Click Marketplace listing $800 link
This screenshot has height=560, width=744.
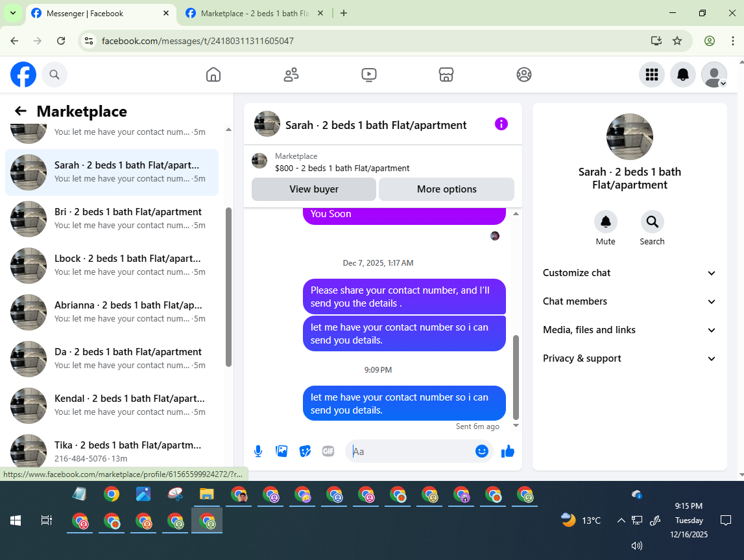pos(342,169)
